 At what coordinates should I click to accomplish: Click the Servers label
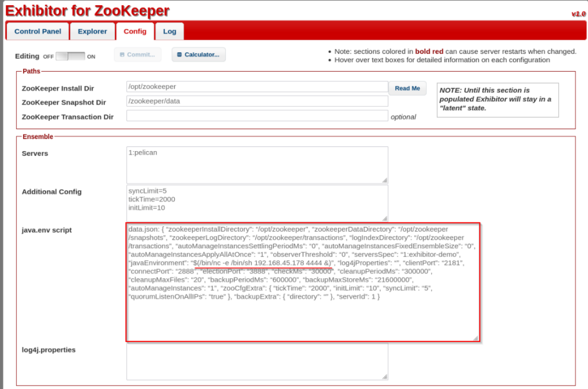[x=35, y=153]
